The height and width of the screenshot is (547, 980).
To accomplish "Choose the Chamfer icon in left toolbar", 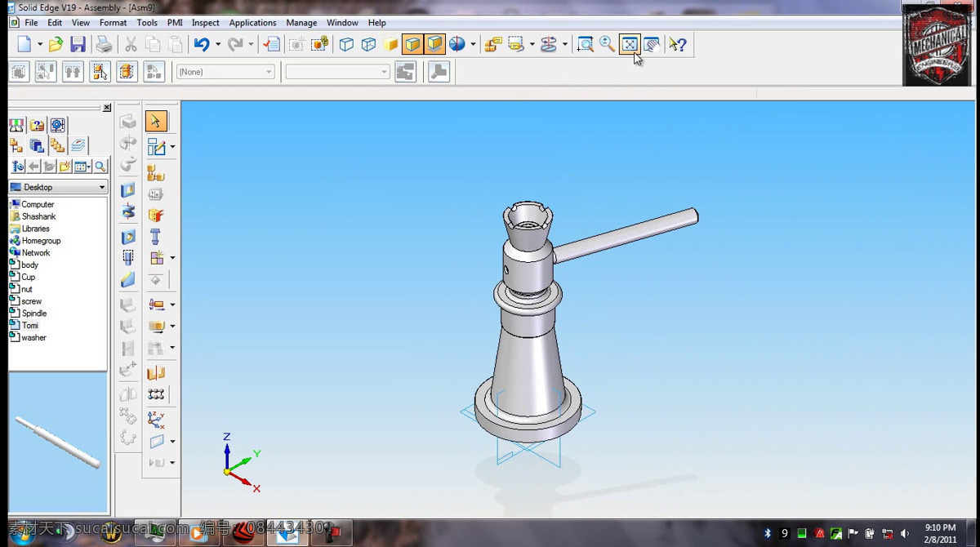I will 128,280.
